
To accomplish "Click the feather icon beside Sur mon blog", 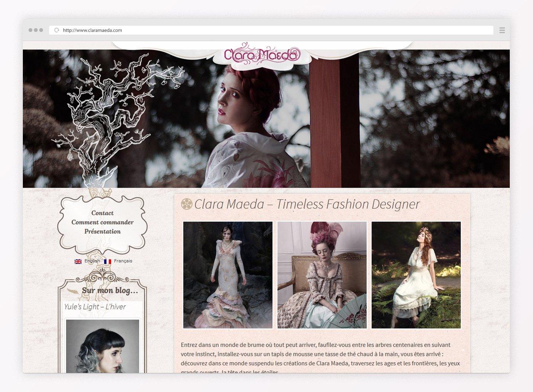I will [73, 291].
